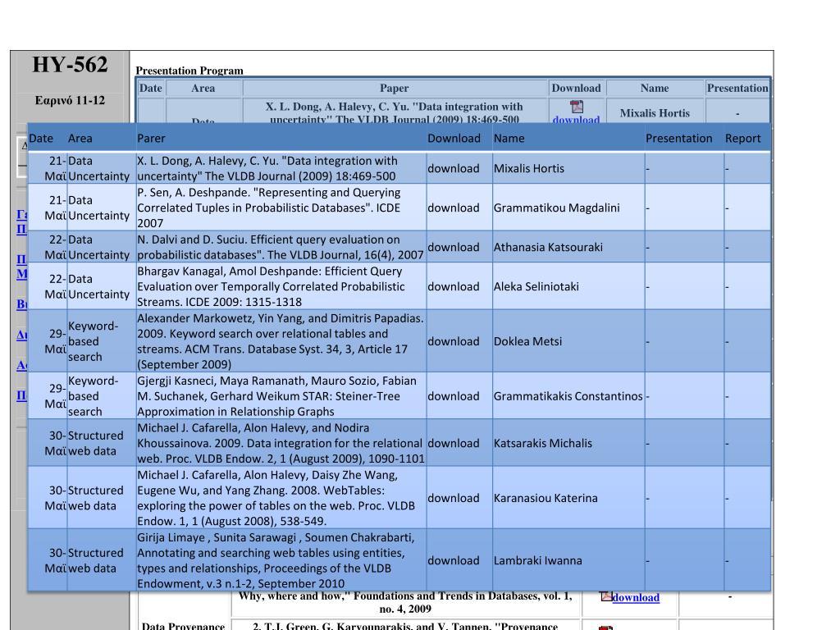
Task: Click download in the Mixalis Hortis overlay row
Action: [x=453, y=168]
